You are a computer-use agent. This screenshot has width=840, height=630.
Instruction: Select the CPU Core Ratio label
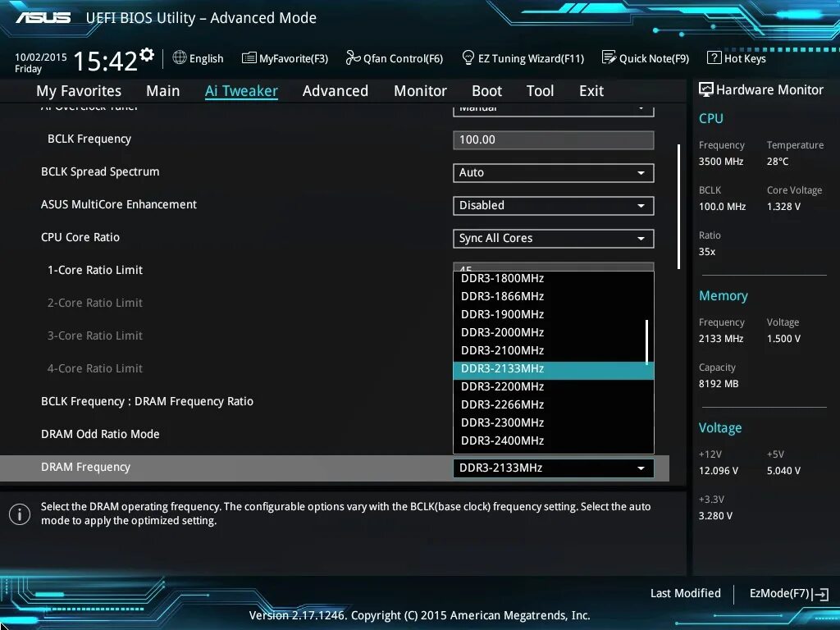pos(80,237)
